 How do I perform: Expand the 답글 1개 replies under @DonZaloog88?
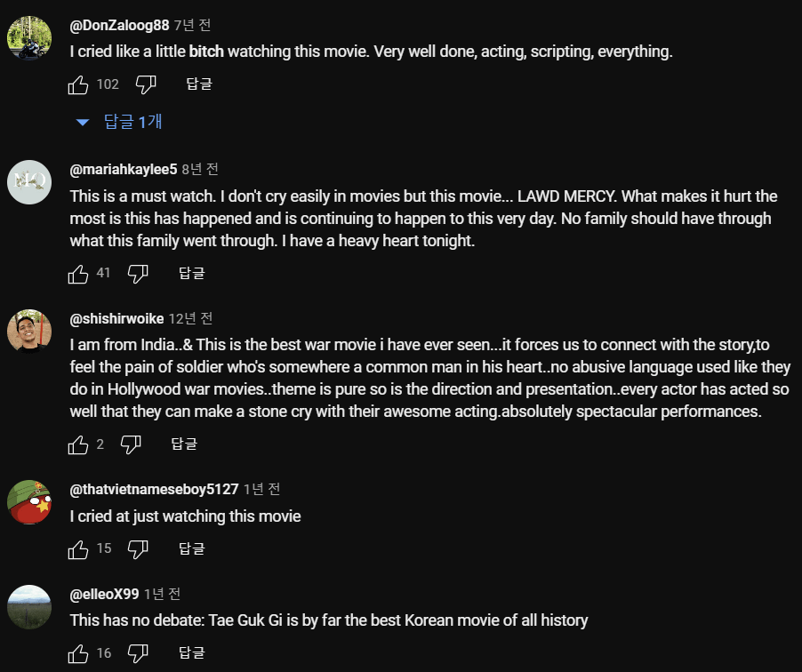(121, 122)
